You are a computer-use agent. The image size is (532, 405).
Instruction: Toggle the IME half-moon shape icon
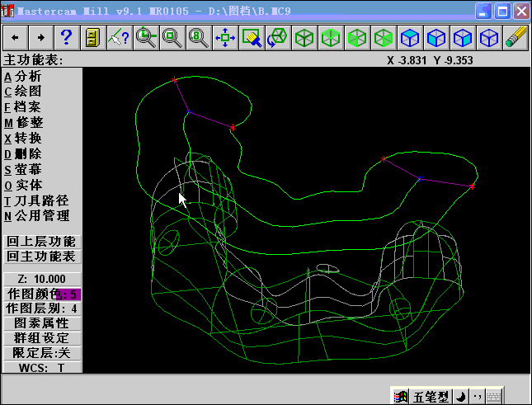461,396
